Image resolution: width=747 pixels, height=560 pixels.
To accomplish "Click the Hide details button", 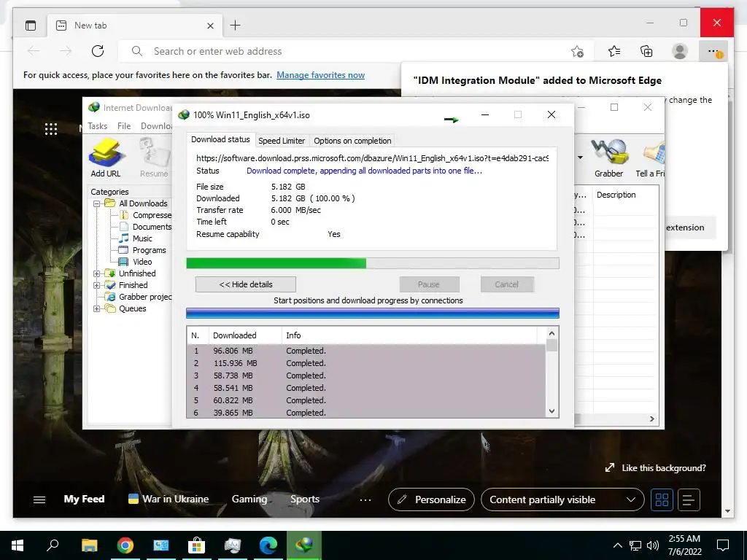I will [246, 284].
